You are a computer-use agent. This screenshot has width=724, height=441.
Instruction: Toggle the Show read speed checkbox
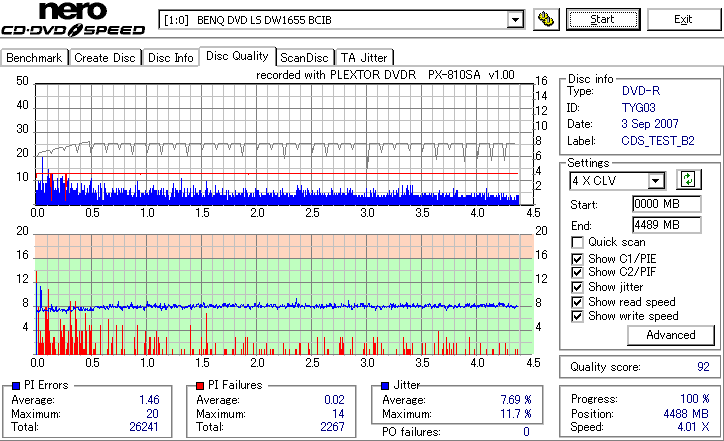click(577, 302)
